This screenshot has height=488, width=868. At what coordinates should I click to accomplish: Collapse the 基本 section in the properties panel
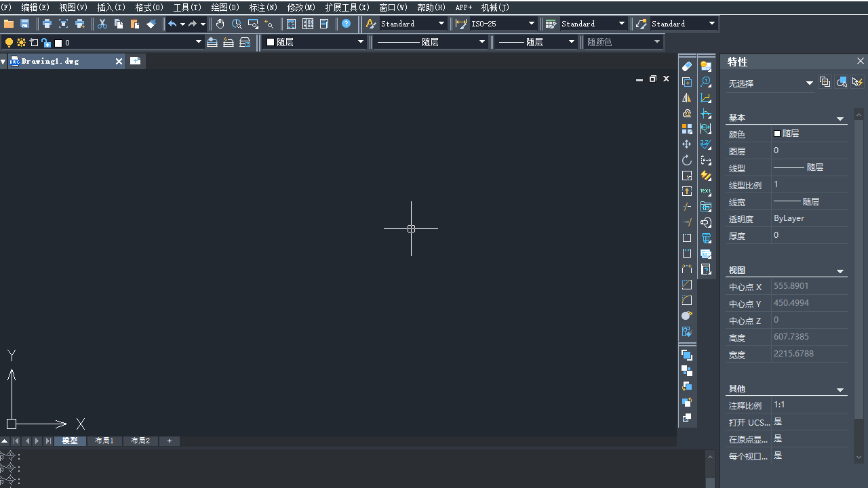click(840, 119)
